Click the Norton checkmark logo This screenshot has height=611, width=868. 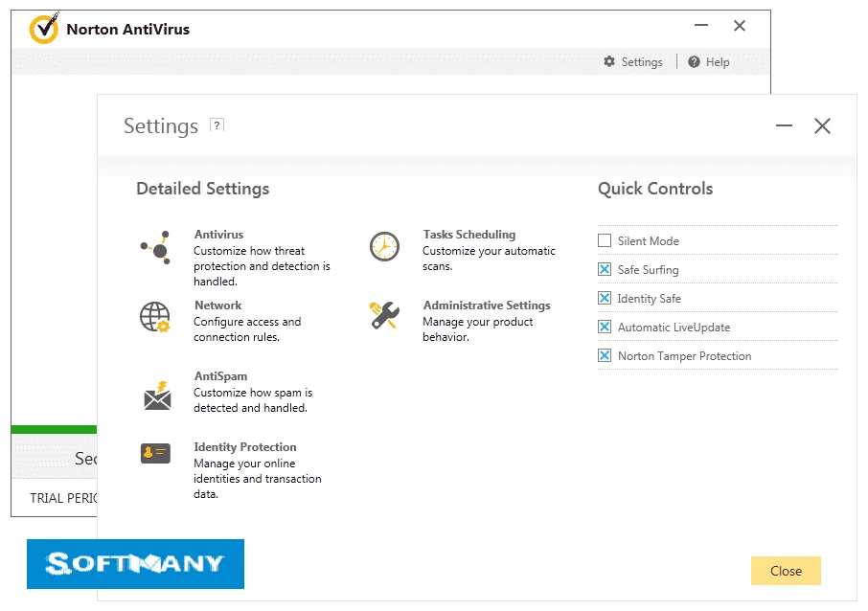tap(44, 30)
